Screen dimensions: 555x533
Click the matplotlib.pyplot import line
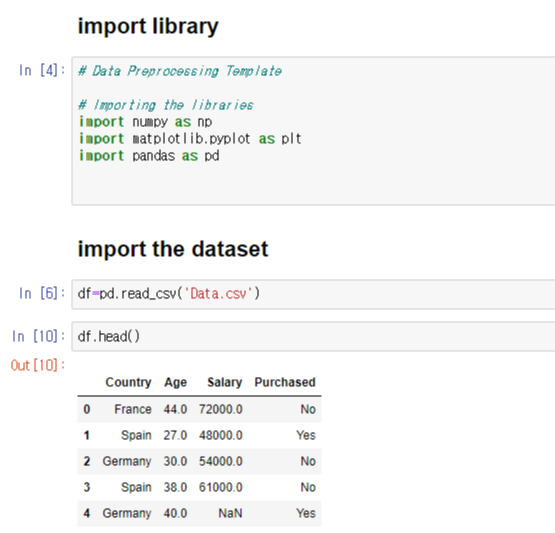[190, 139]
